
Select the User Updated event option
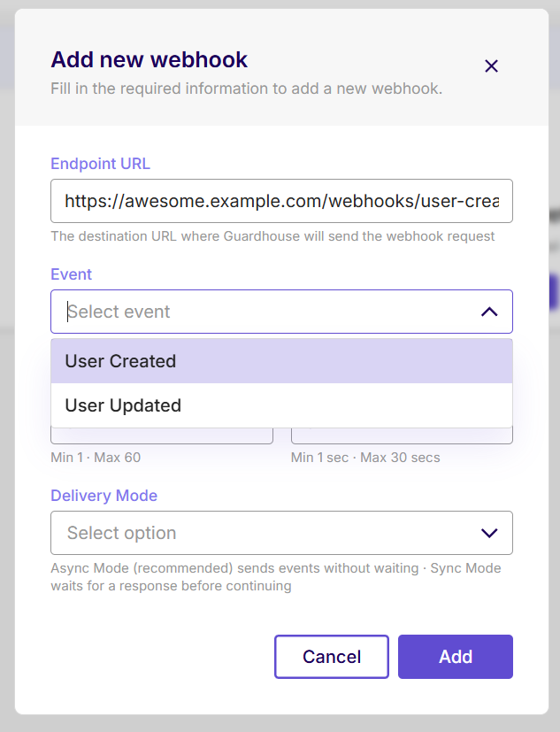(x=119, y=405)
